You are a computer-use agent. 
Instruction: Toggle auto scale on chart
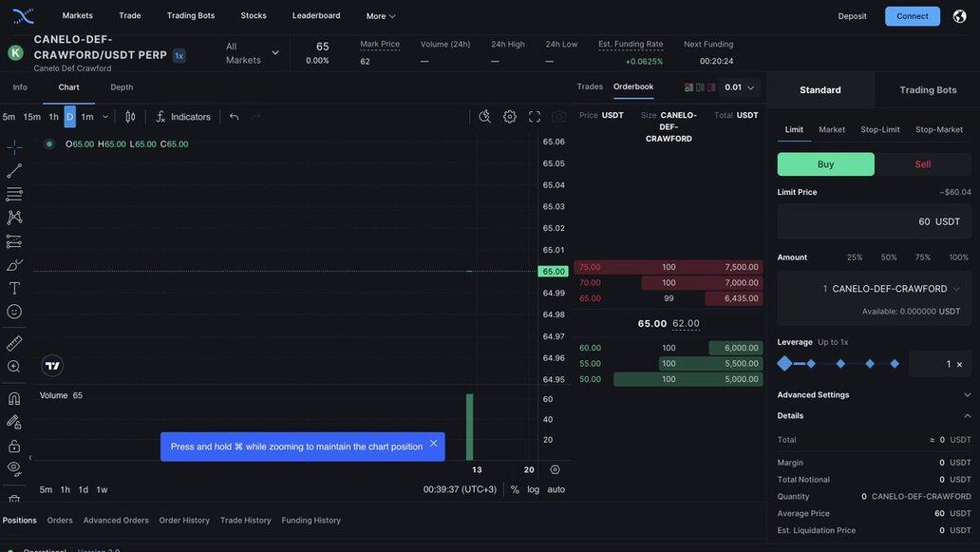(x=556, y=489)
